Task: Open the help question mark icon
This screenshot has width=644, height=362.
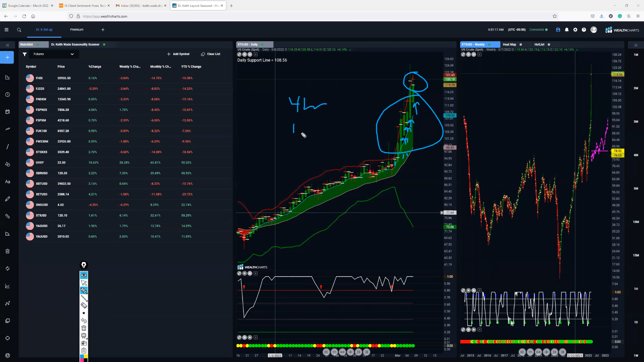Action: click(x=584, y=30)
